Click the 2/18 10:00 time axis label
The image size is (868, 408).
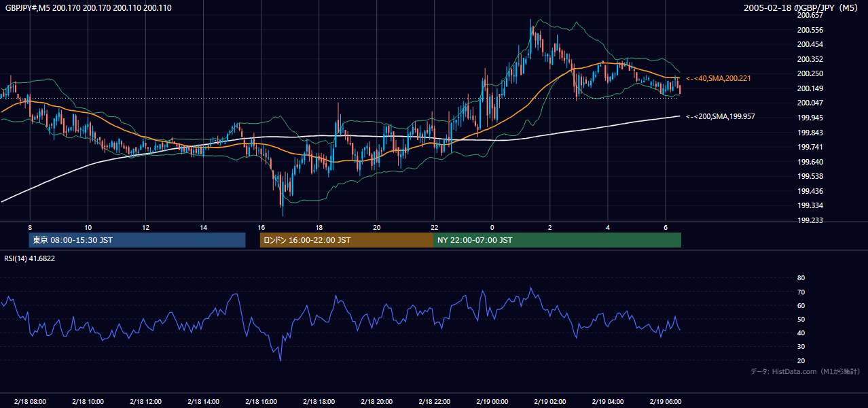coord(88,401)
